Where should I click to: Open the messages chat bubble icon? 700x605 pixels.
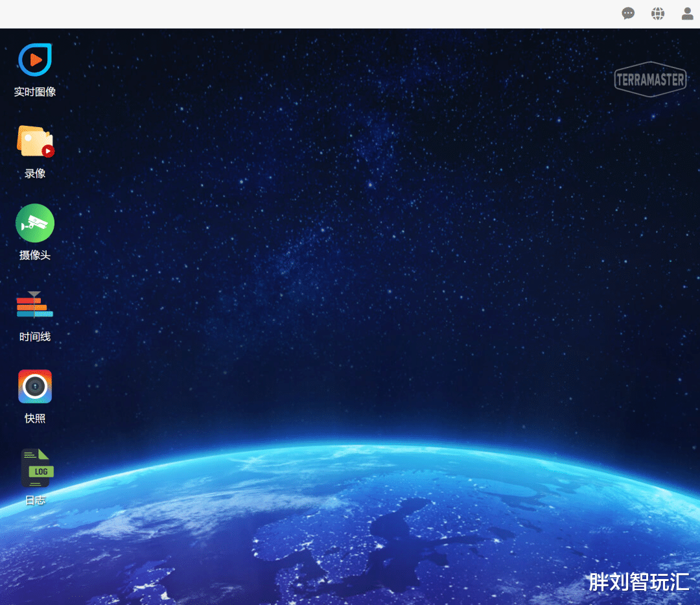[x=628, y=14]
